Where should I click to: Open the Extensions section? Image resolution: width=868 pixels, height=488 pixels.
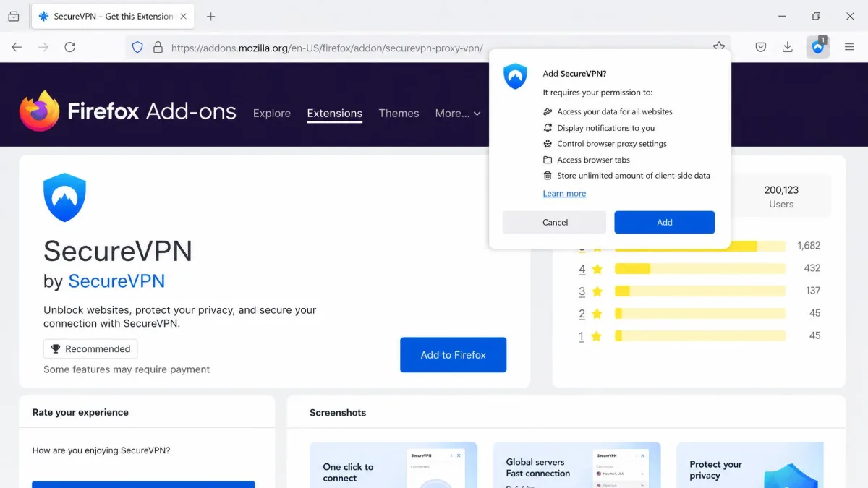334,113
